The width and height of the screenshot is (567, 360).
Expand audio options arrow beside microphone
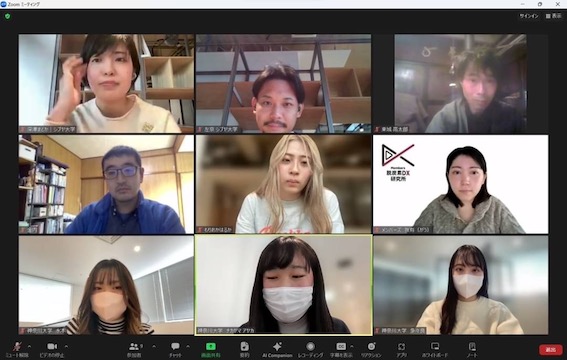click(29, 346)
